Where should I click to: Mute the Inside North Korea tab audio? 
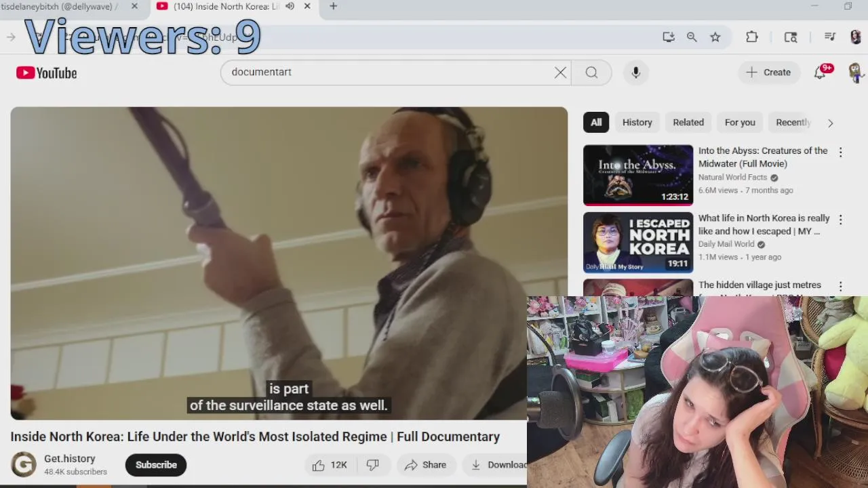point(290,7)
